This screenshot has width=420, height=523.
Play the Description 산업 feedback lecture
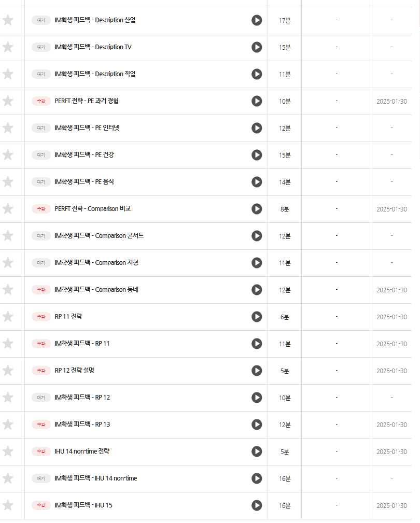(x=257, y=20)
